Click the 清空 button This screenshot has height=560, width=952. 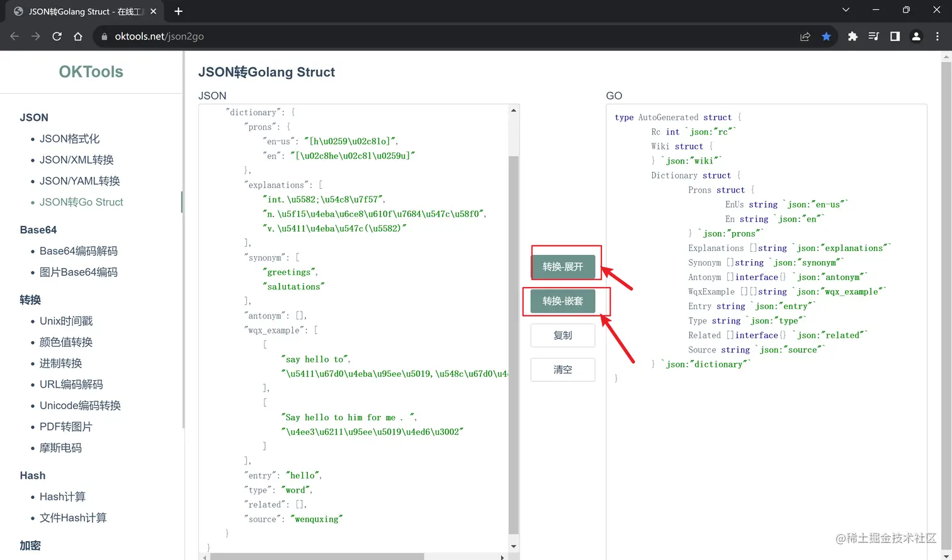click(563, 369)
